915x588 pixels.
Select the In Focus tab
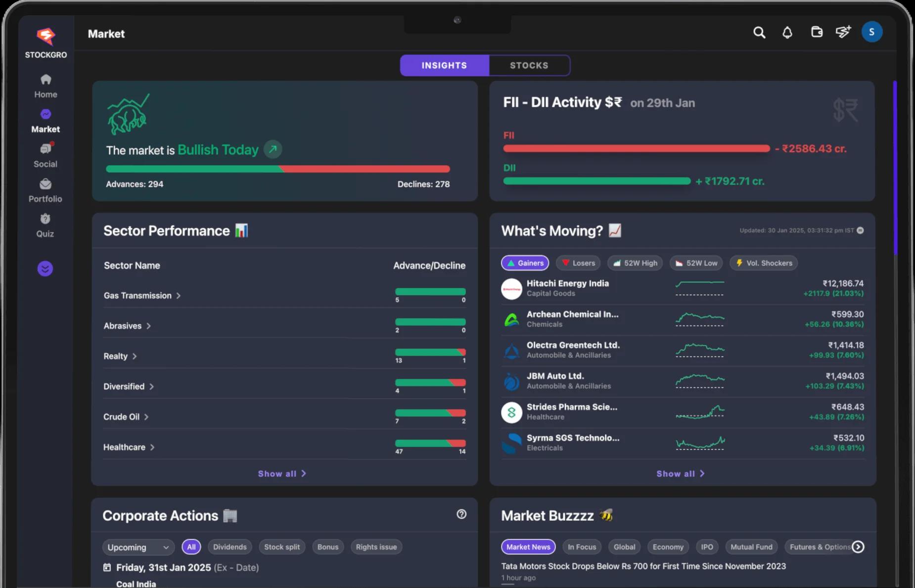(582, 547)
